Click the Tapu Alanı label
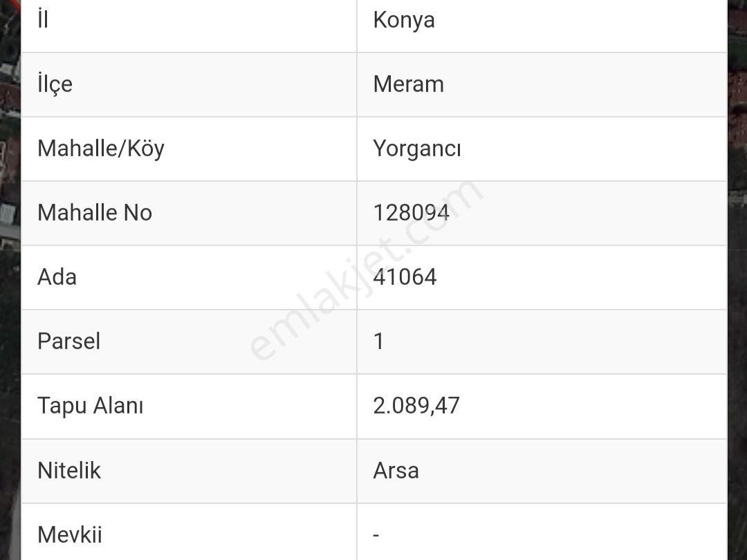 [91, 406]
